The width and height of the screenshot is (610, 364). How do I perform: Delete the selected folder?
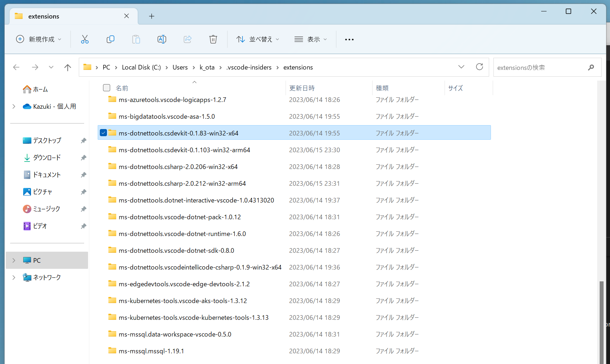point(213,39)
